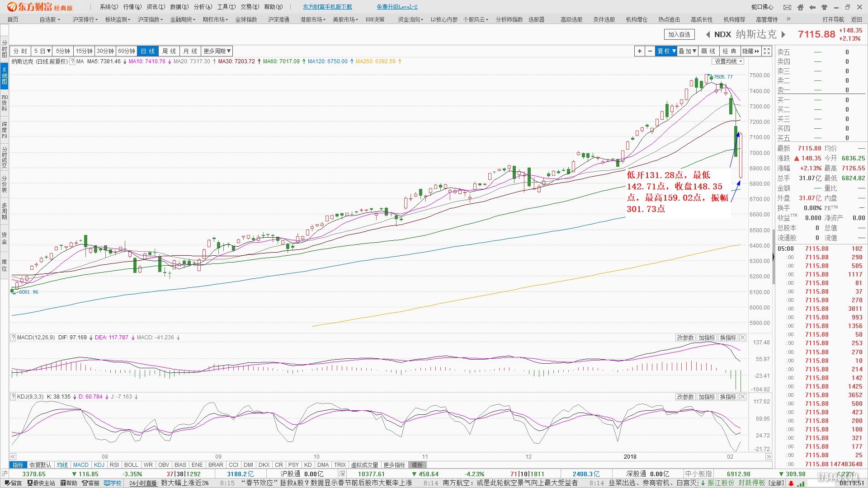The image size is (868, 488).
Task: Select the 15分钟 period
Action: (84, 51)
